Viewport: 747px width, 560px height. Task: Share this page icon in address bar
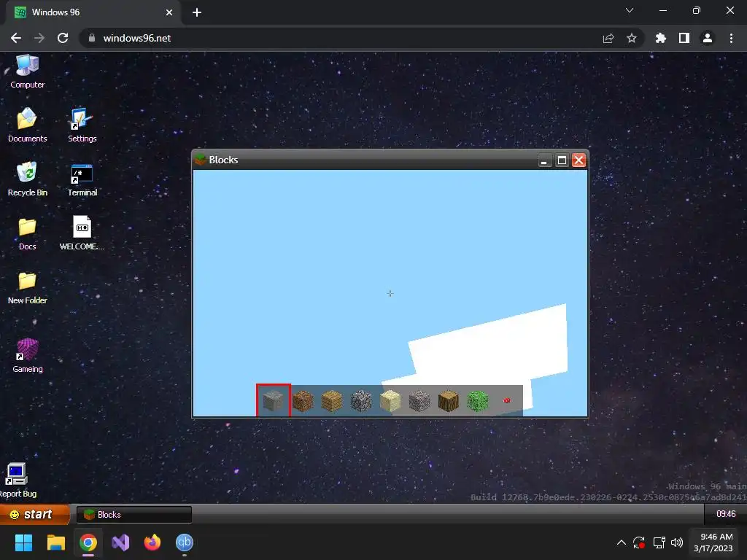[x=608, y=38]
